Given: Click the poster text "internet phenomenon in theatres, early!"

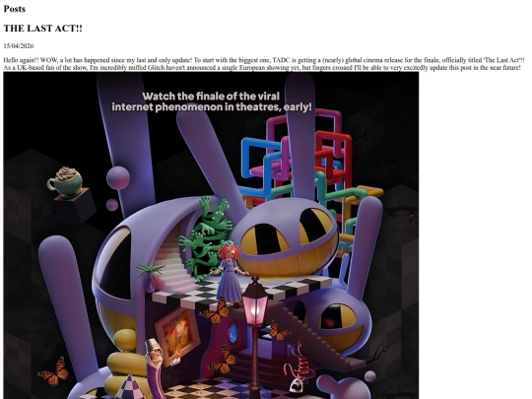Looking at the screenshot, I should 212,106.
